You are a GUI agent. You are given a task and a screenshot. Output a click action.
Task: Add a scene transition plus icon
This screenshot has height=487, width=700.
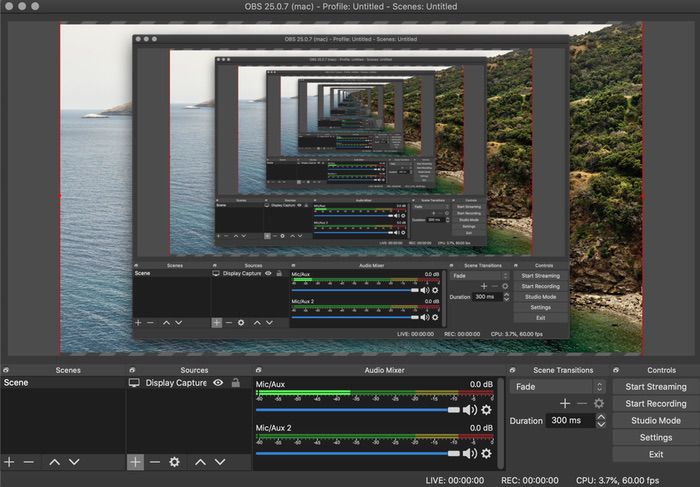tap(565, 404)
